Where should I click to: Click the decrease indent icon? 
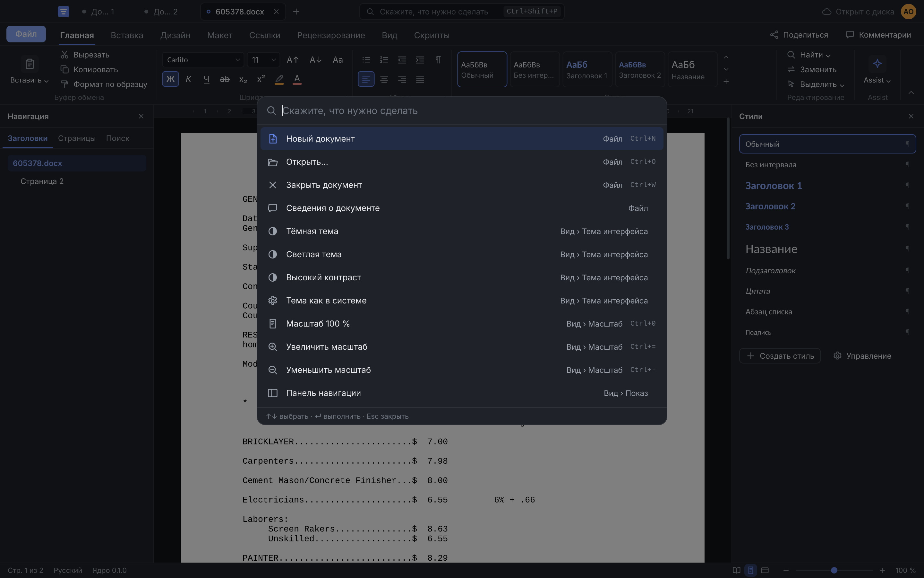pos(402,60)
